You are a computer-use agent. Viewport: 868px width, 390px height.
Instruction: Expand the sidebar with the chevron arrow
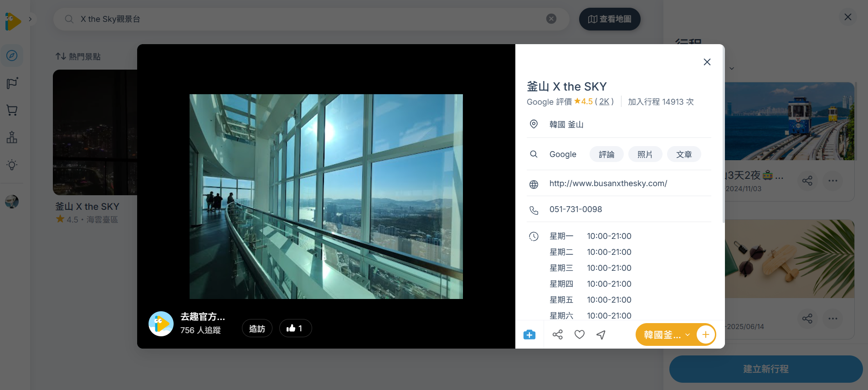click(30, 19)
